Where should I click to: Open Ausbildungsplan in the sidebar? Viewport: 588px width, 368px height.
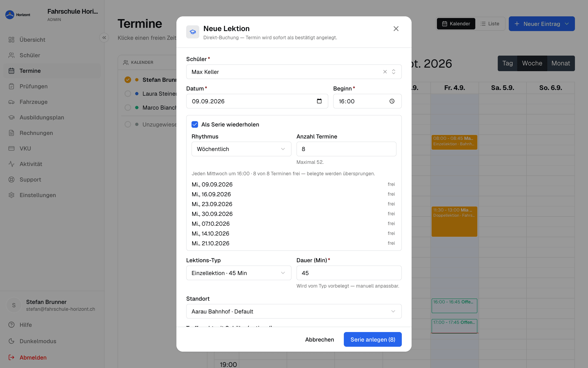click(x=52, y=117)
